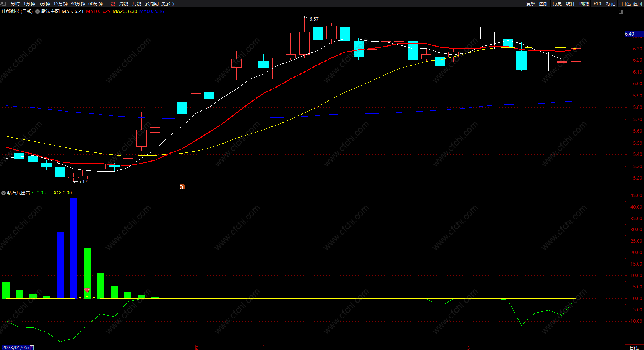Click the XG: 0.00 value
Screen dimensions: 644x350
coord(63,193)
